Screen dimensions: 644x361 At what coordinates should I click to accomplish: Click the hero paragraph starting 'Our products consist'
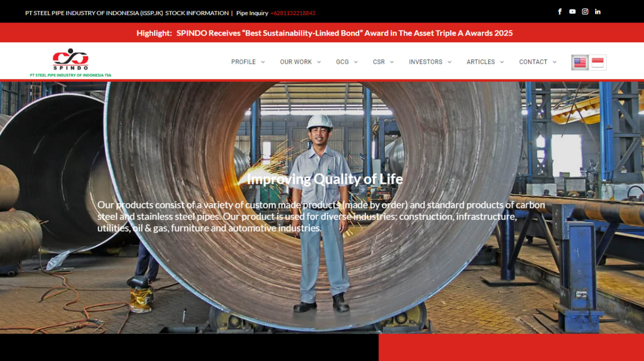coord(321,216)
